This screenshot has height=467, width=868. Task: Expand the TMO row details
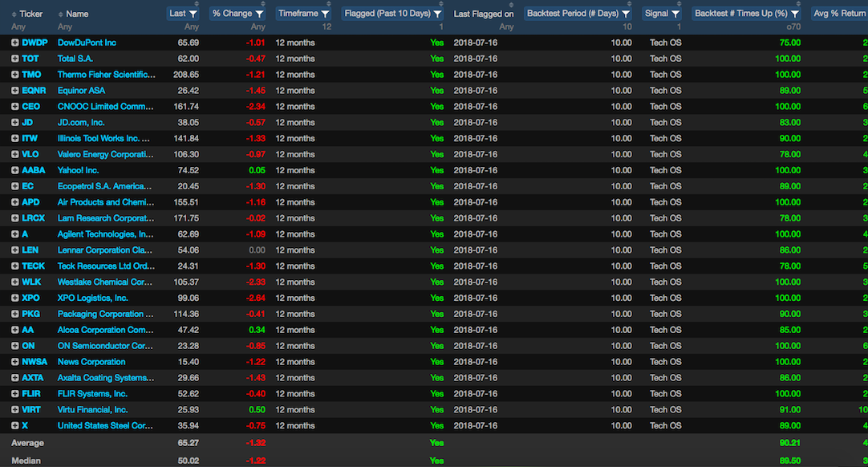point(15,75)
